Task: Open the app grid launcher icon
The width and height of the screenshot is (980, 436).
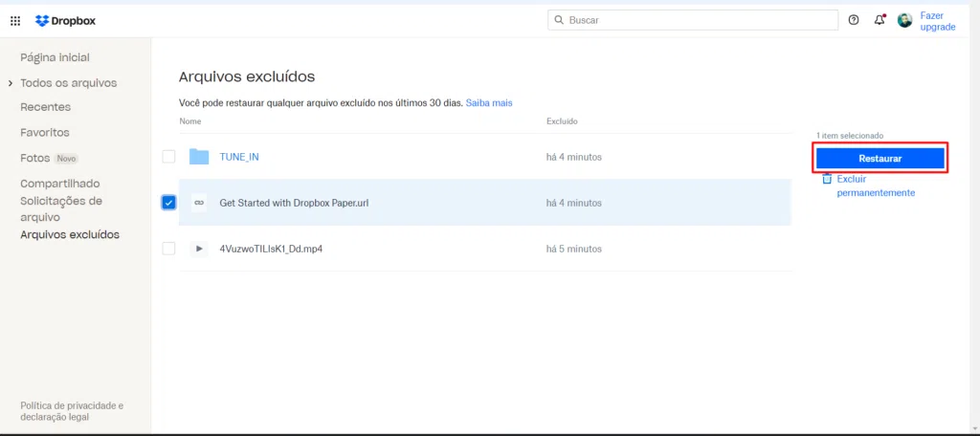Action: point(15,21)
